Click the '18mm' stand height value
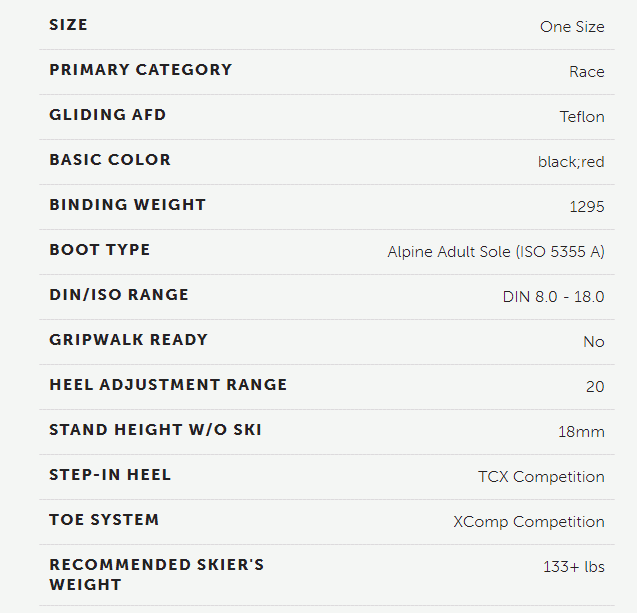 pos(581,432)
